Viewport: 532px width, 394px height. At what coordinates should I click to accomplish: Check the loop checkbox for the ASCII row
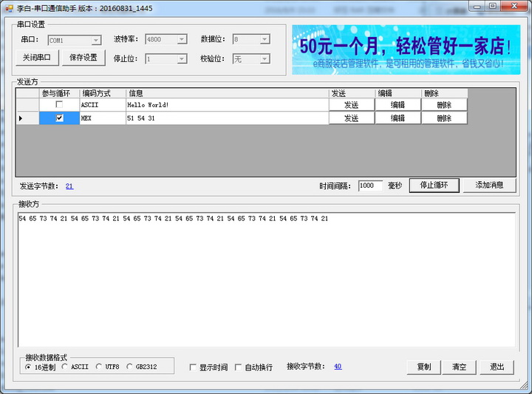pyautogui.click(x=59, y=105)
